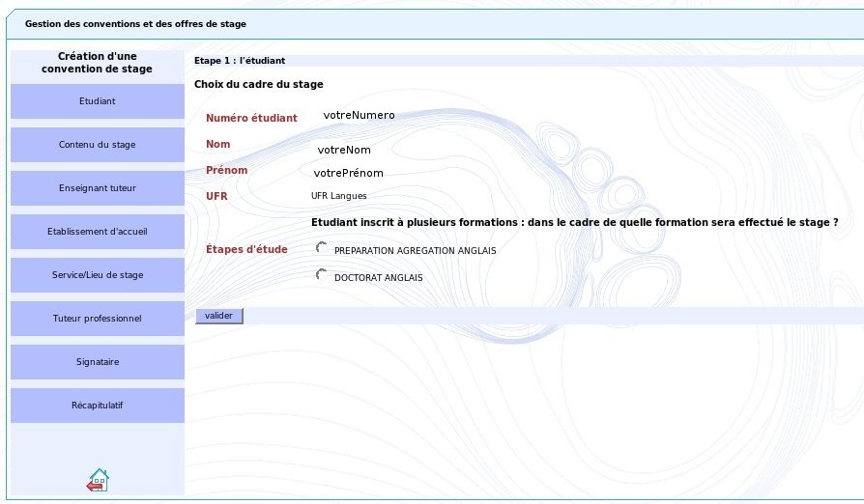Navigate to Etablissement d'accueil
This screenshot has width=864, height=504.
pos(98,232)
